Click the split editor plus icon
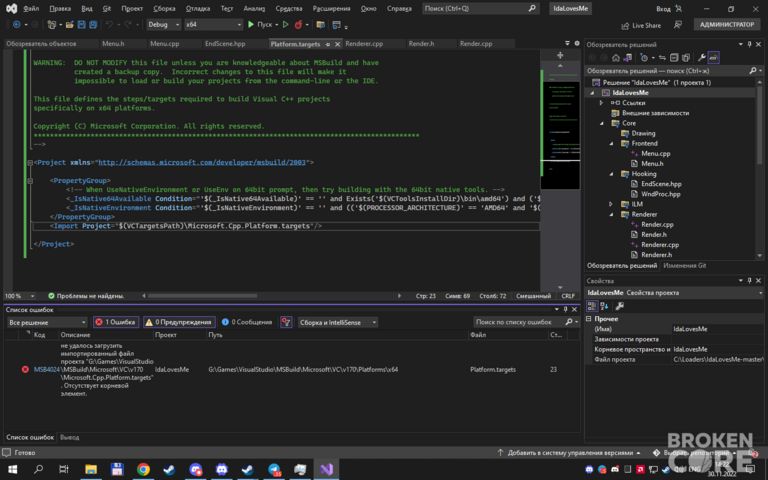The image size is (768, 480). (x=560, y=55)
